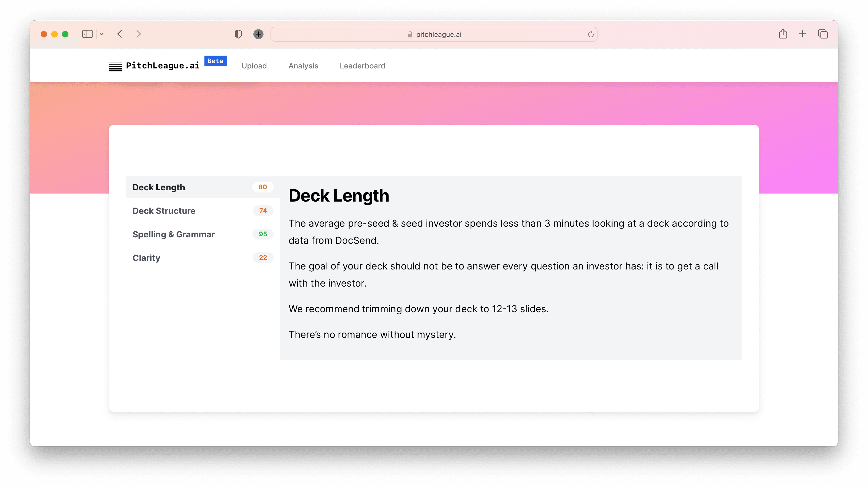
Task: Click the paragraph mentioning DocSend
Action: [x=509, y=232]
